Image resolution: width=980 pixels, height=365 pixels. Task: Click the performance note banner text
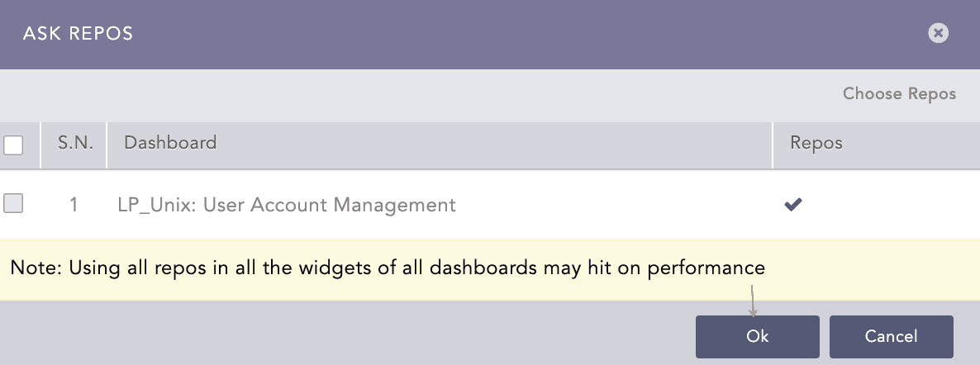coord(388,268)
